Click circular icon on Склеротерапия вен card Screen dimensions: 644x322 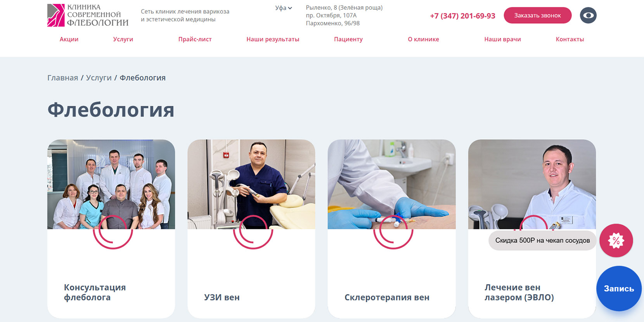pos(393,231)
